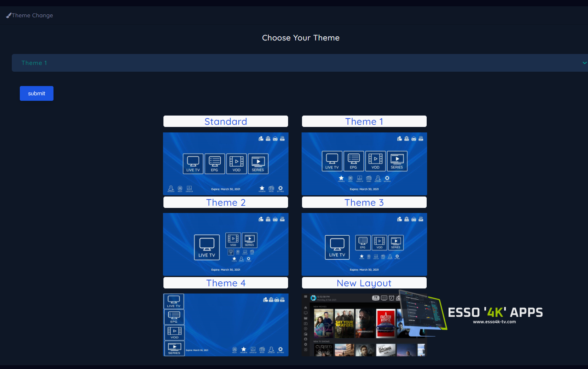Click the New Layout label
Image resolution: width=588 pixels, height=369 pixels.
(x=364, y=283)
